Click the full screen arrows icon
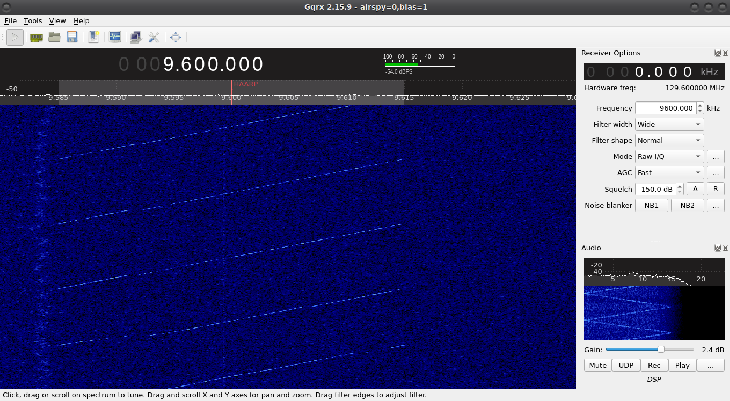The height and width of the screenshot is (401, 730). 176,37
